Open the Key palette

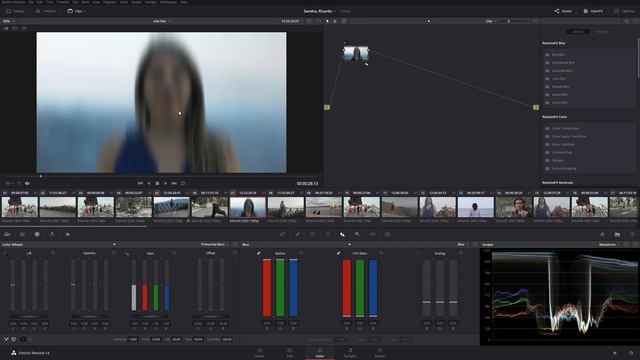tap(358, 235)
